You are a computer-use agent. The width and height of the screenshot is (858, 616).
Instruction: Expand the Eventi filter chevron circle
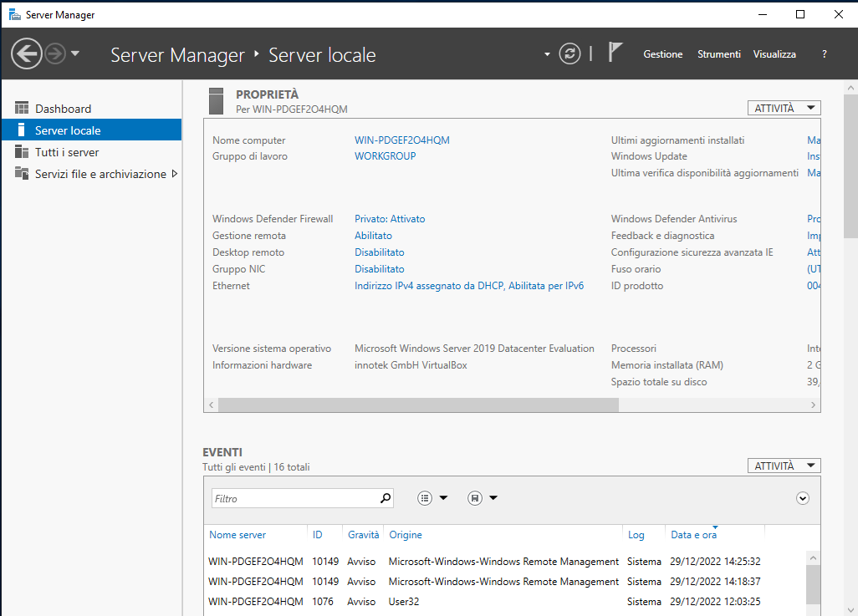tap(802, 498)
